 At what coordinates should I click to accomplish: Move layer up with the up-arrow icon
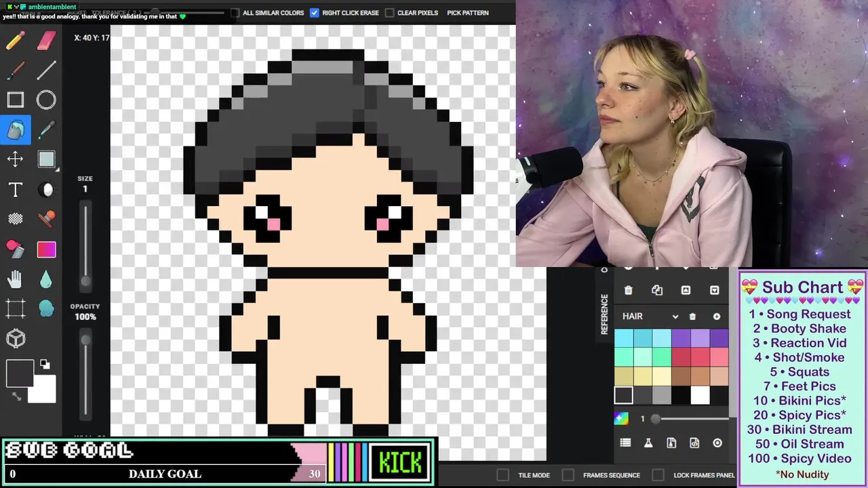686,290
